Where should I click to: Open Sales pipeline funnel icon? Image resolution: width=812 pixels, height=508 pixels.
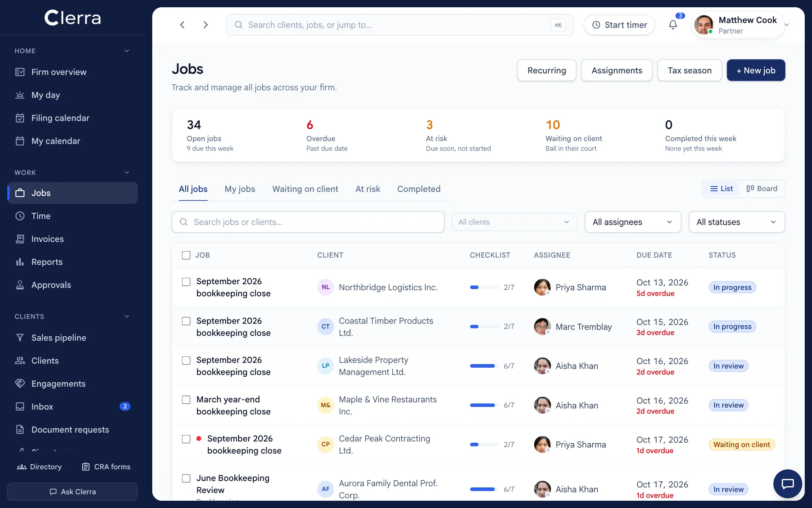pos(20,338)
